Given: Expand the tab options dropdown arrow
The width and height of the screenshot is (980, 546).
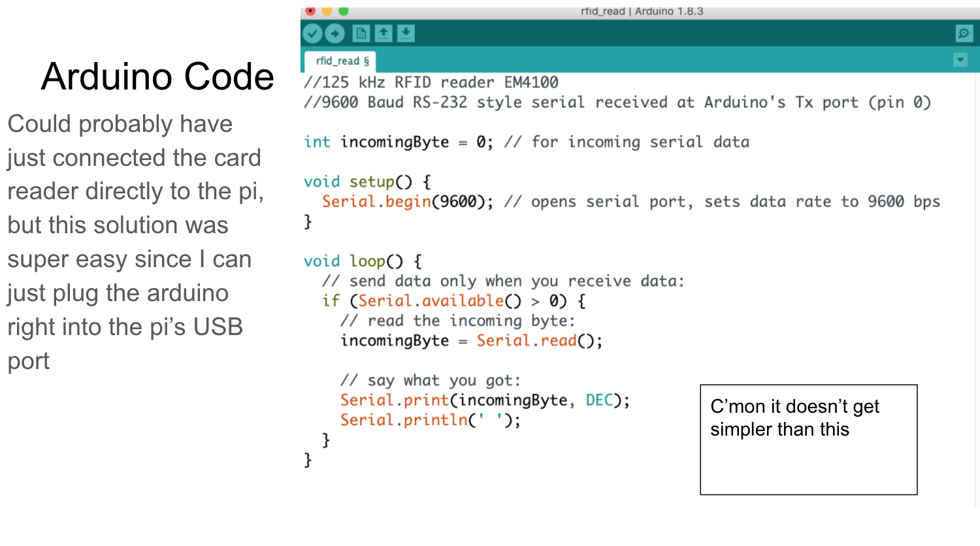Looking at the screenshot, I should point(960,60).
